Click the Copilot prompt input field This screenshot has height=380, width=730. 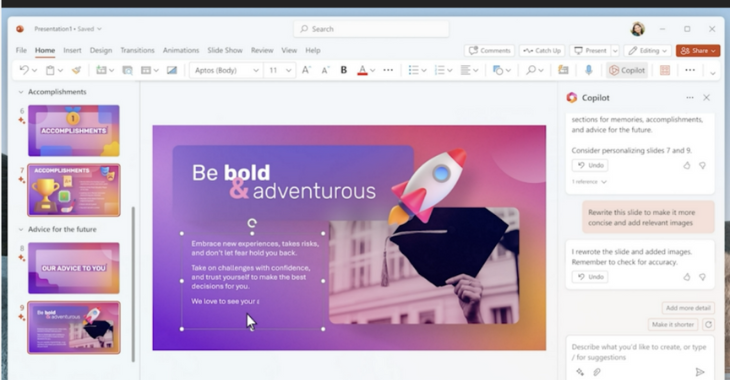[x=639, y=352]
